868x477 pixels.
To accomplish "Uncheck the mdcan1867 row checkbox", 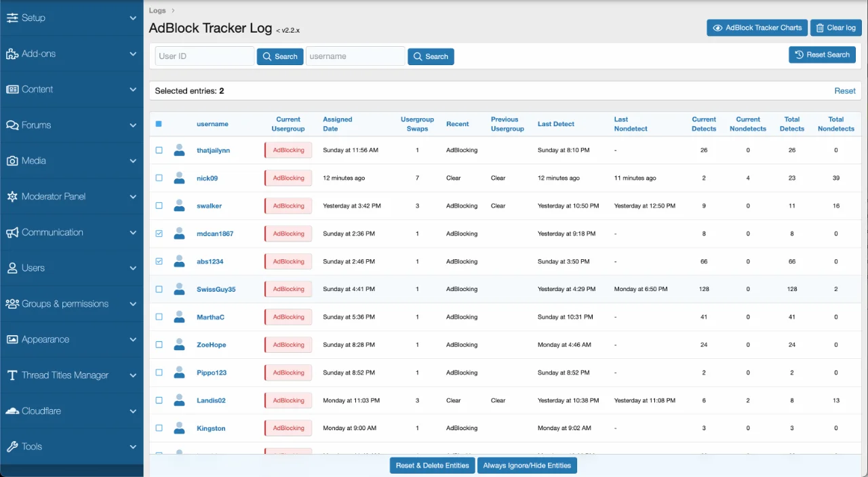I will 159,233.
